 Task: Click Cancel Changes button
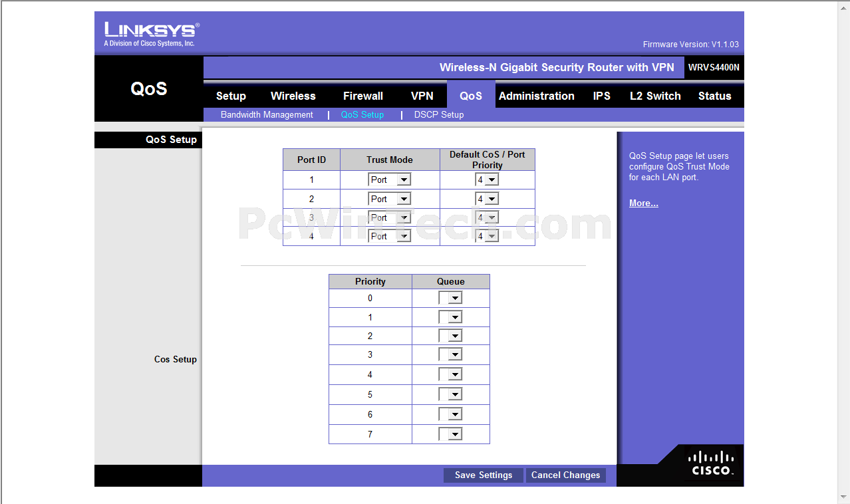point(566,475)
